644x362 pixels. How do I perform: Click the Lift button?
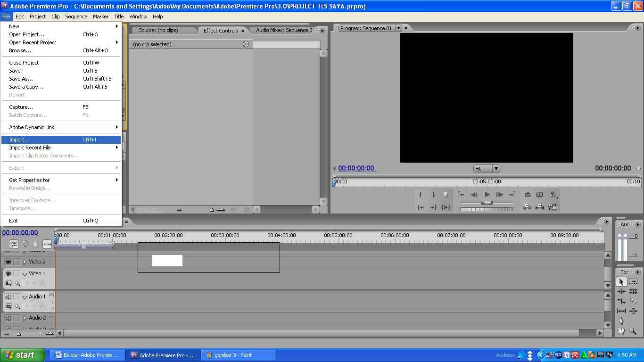point(528,207)
